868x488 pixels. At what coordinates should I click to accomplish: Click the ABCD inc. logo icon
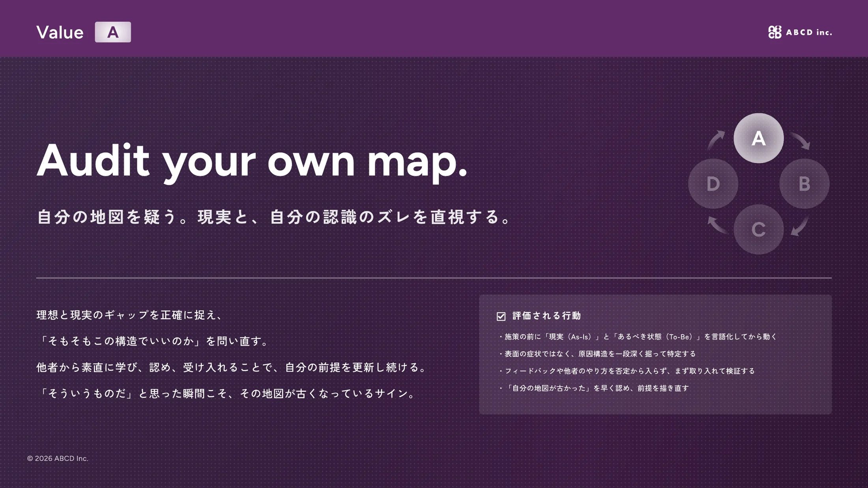coord(774,32)
